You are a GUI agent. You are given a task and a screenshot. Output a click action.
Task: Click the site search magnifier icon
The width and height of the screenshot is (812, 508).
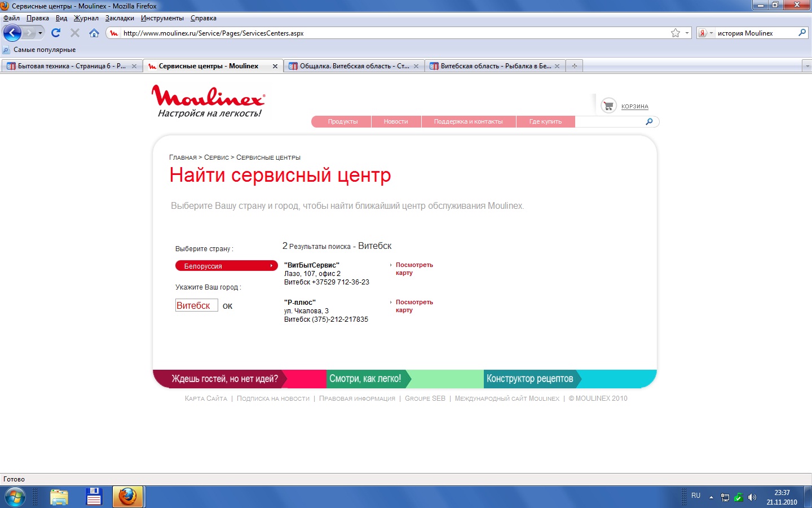(649, 121)
